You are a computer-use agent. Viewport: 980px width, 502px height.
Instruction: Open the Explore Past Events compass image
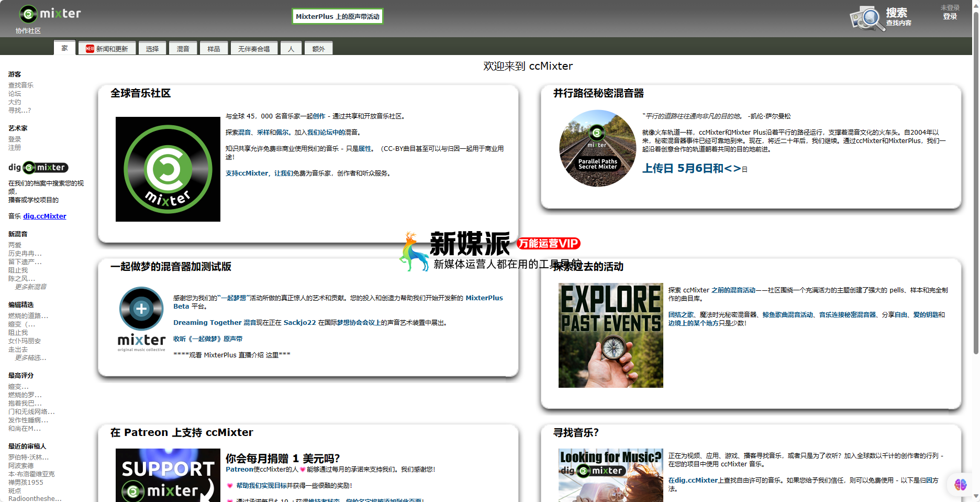pyautogui.click(x=610, y=335)
